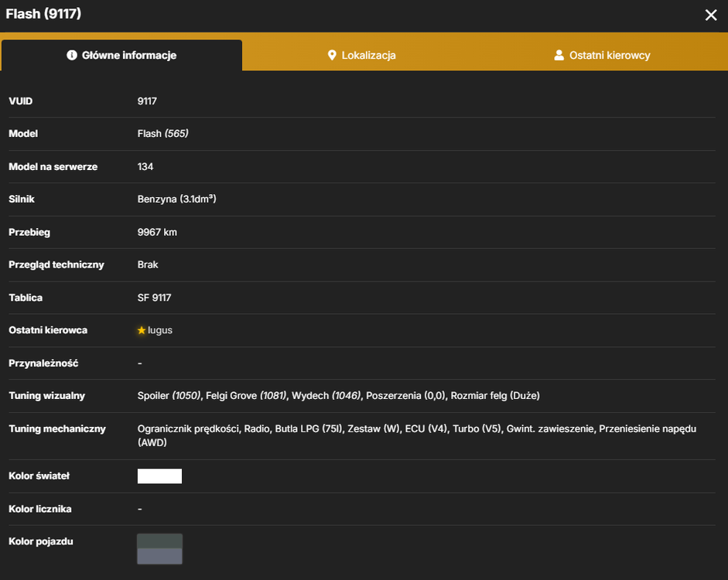Click the Tuning mechaniczny list text
728x580 pixels.
(x=417, y=435)
